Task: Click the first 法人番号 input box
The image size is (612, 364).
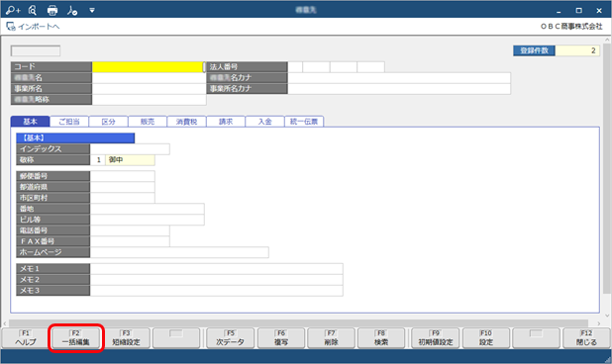Action: coord(295,67)
